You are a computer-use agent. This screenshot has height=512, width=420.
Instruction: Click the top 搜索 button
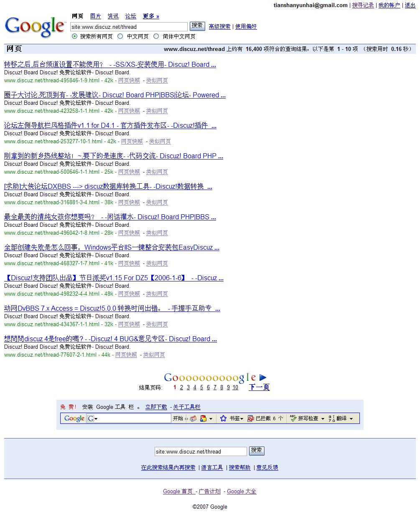click(x=197, y=26)
